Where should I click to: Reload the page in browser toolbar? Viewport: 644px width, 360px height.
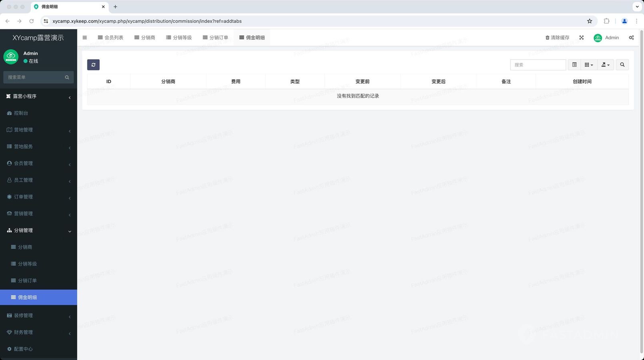click(31, 21)
